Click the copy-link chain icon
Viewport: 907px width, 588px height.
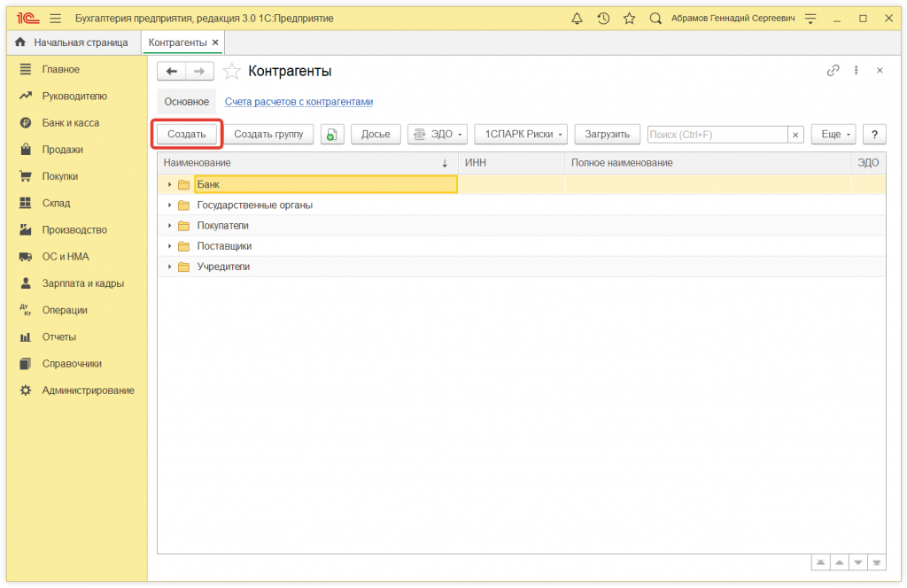833,71
